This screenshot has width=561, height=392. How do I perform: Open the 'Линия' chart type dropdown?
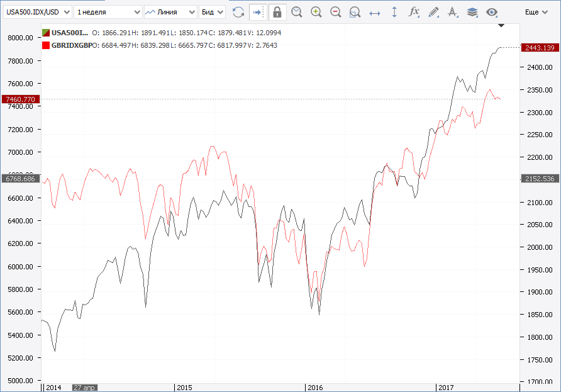tap(170, 12)
